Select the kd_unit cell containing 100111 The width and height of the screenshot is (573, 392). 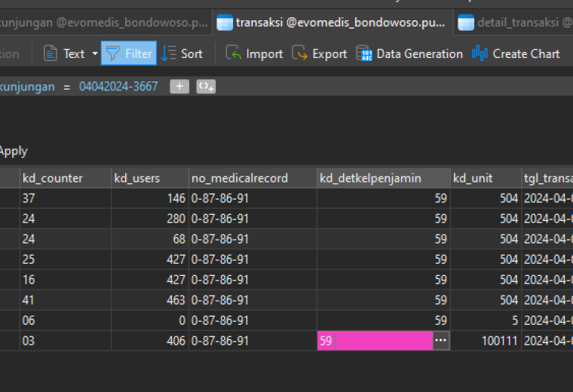486,341
